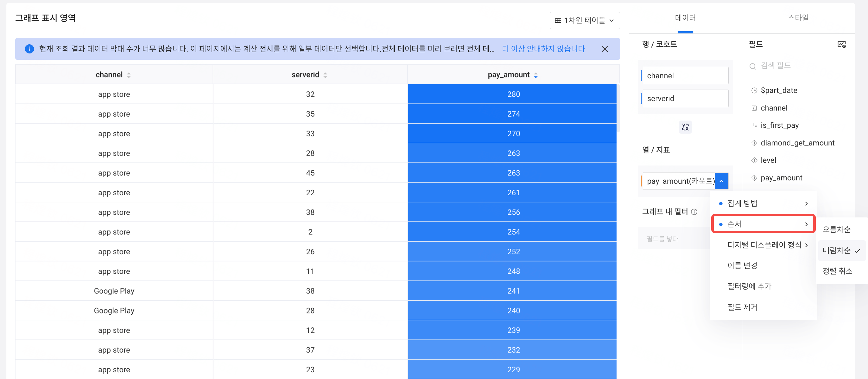Collapse the pay_amount(카운트) options dropdown arrow
Screen dimensions: 868x379
pos(721,181)
